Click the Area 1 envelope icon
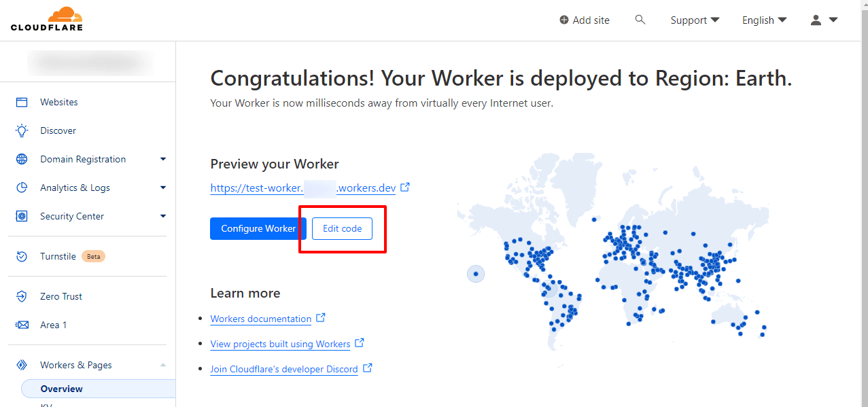Screen dimensions: 868x407 pos(22,325)
